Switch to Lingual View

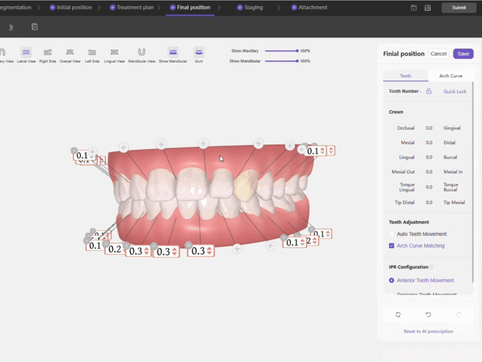pos(114,55)
